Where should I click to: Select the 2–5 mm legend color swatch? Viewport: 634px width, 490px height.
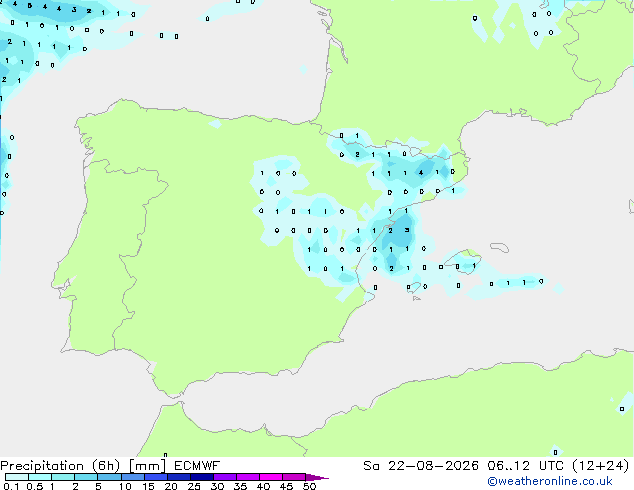86,477
